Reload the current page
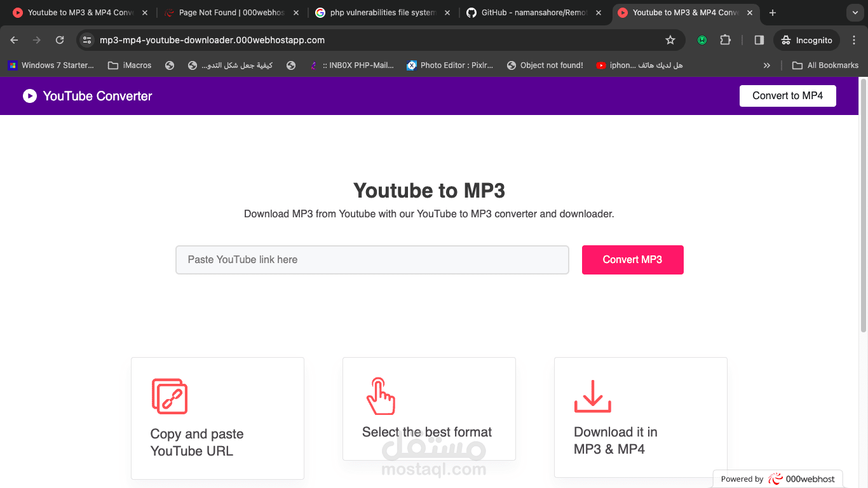868x488 pixels. 59,39
